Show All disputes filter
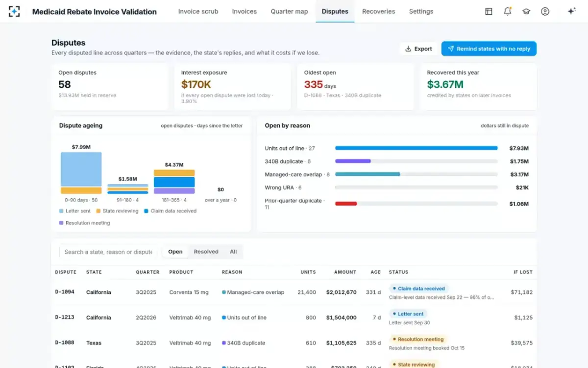Image resolution: width=588 pixels, height=368 pixels. 233,252
